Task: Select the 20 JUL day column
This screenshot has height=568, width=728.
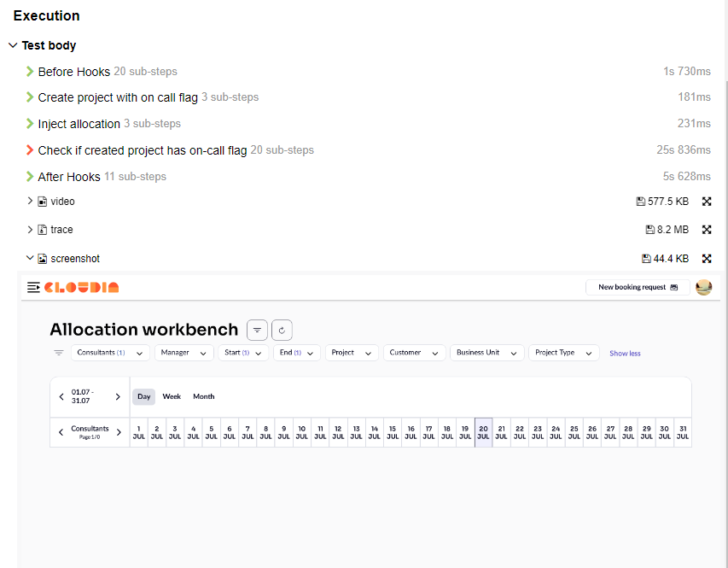Action: [483, 432]
